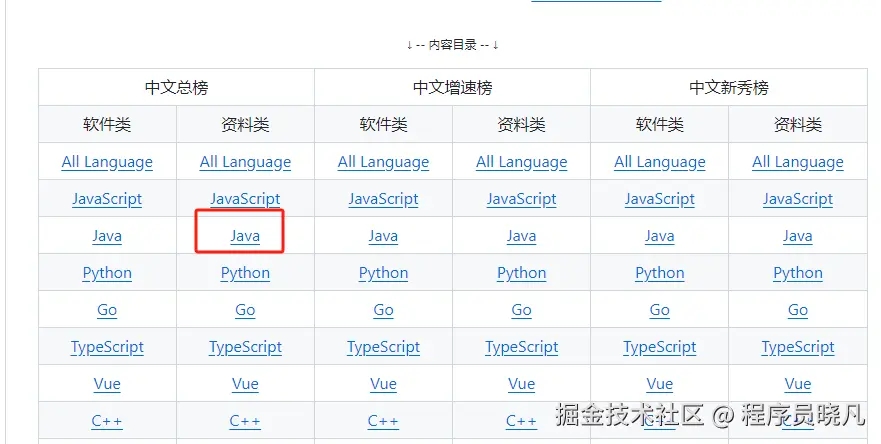Screen dimensions: 881x444
Task: Open All Language link under 中文总榜 资料类
Action: 245,162
